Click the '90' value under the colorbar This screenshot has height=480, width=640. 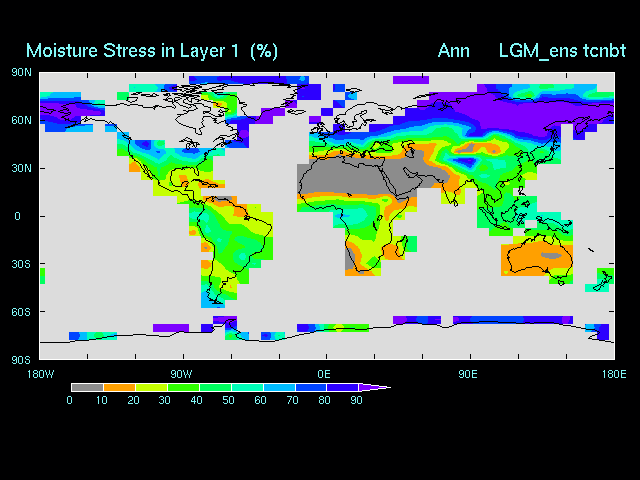(355, 400)
